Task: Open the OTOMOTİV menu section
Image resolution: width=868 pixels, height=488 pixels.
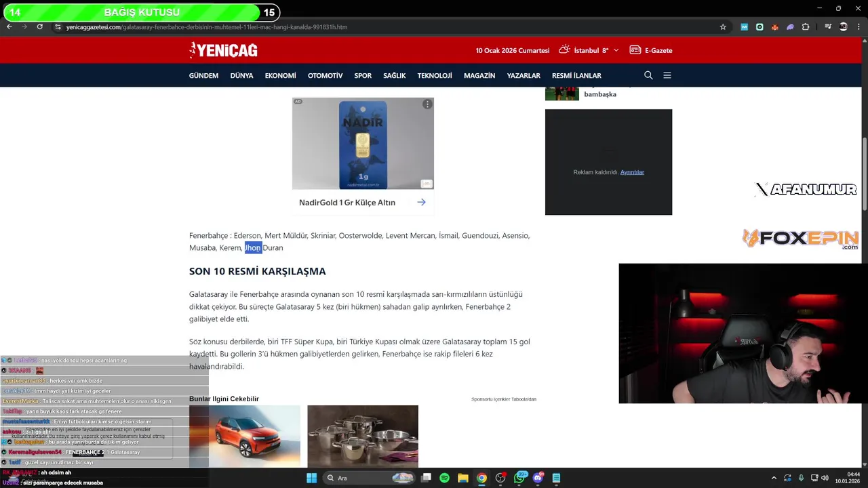Action: 325,75
